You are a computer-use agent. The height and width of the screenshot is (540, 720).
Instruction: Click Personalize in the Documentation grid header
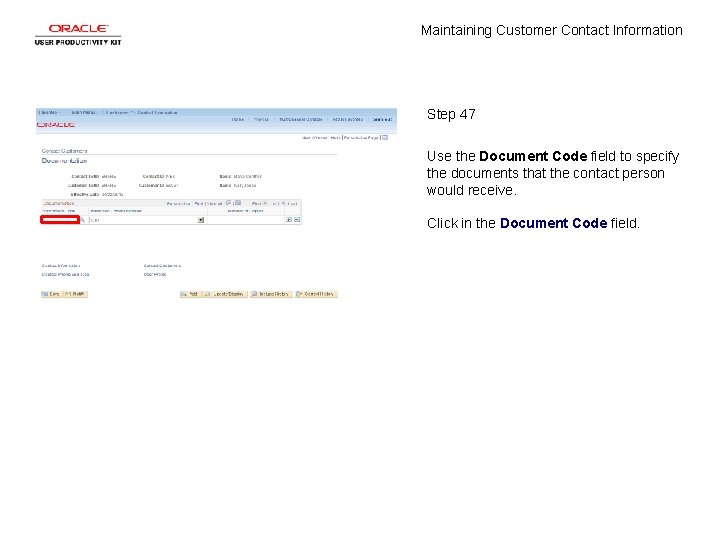[179, 203]
